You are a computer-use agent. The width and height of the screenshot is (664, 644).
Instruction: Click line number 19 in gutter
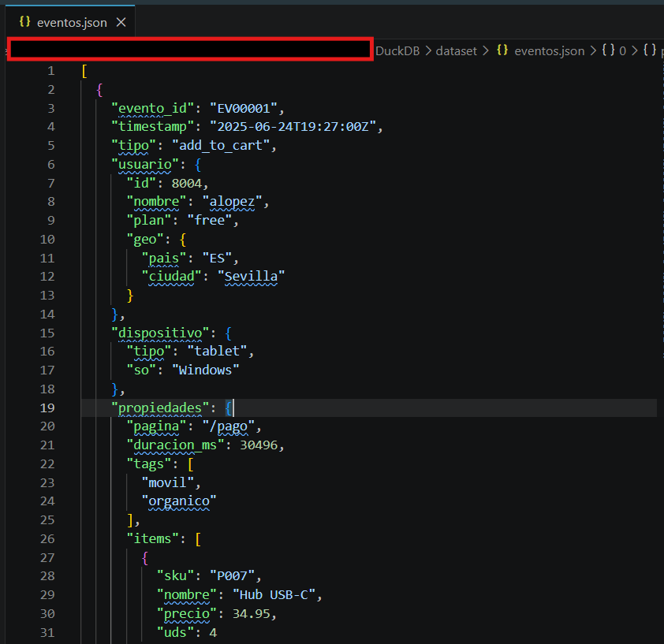coord(47,408)
